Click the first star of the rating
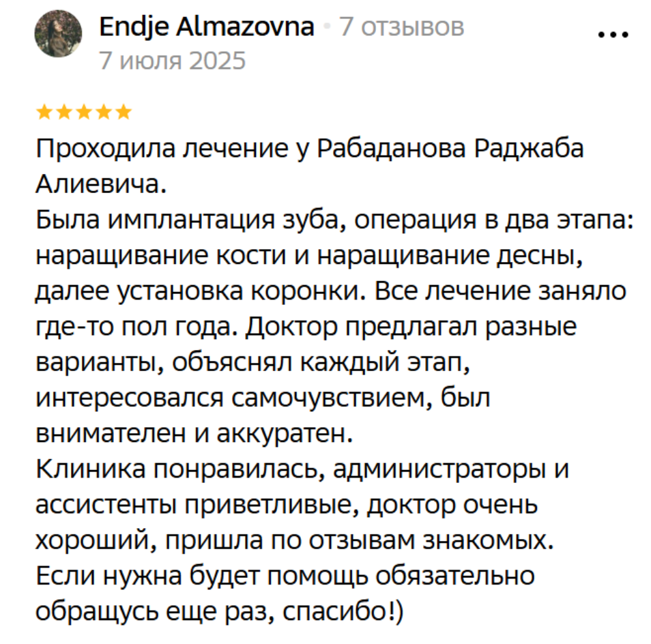This screenshot has width=651, height=644. click(43, 111)
